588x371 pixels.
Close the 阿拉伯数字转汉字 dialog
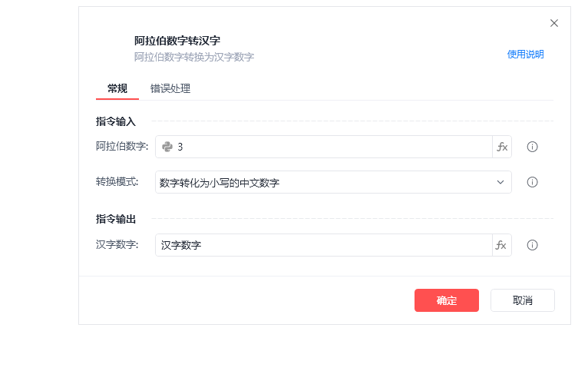[x=554, y=23]
